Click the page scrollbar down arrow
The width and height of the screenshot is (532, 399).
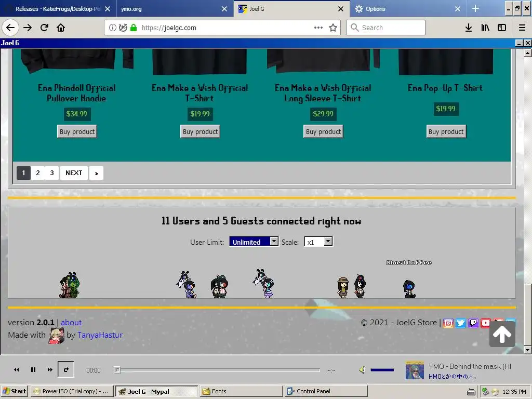[527, 350]
